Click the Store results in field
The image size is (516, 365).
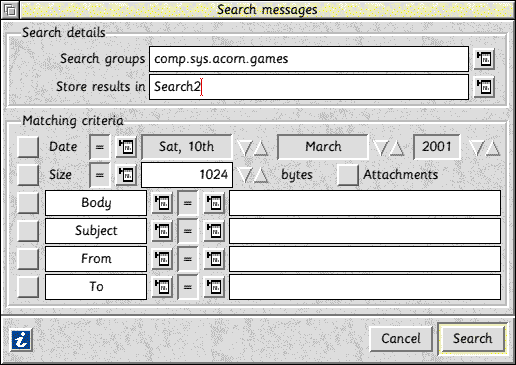click(309, 87)
